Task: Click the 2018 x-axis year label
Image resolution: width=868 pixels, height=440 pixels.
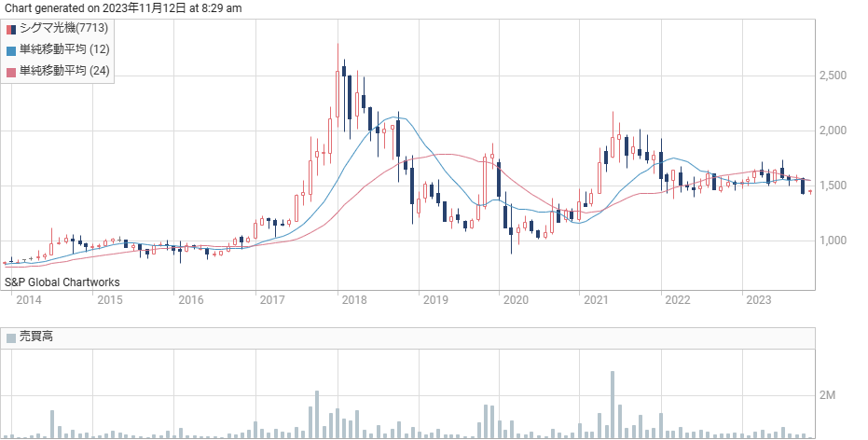Action: click(x=354, y=300)
